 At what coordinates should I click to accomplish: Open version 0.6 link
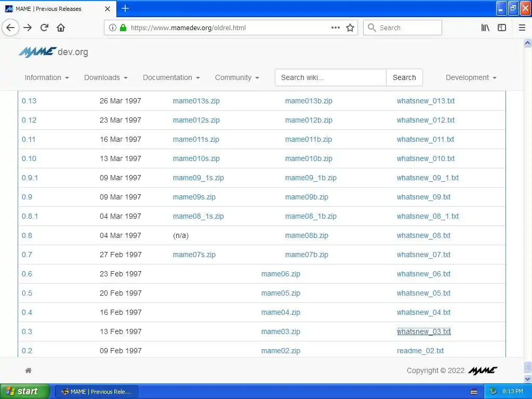click(x=27, y=274)
